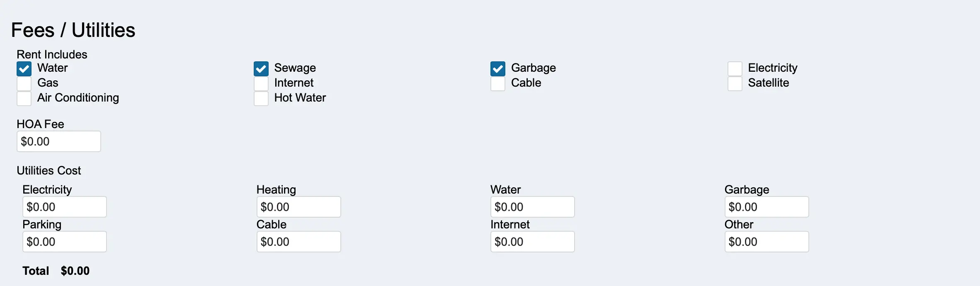Tick the Internet rent includes checkbox

(261, 84)
